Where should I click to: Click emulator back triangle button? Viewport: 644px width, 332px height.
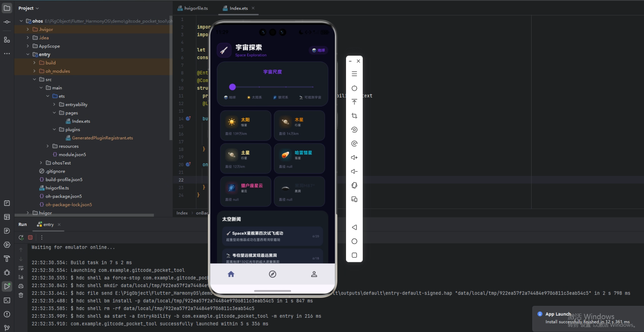354,227
